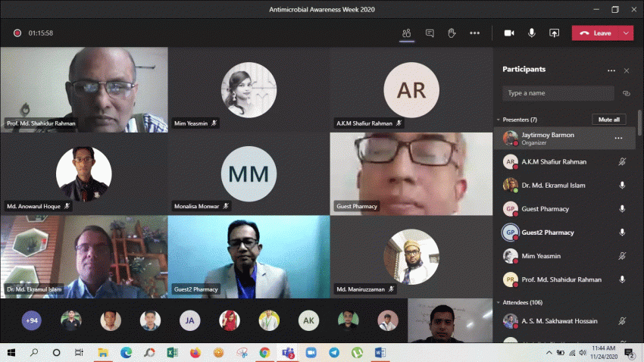Click the Guest Pharmacy video tile

pos(411,173)
